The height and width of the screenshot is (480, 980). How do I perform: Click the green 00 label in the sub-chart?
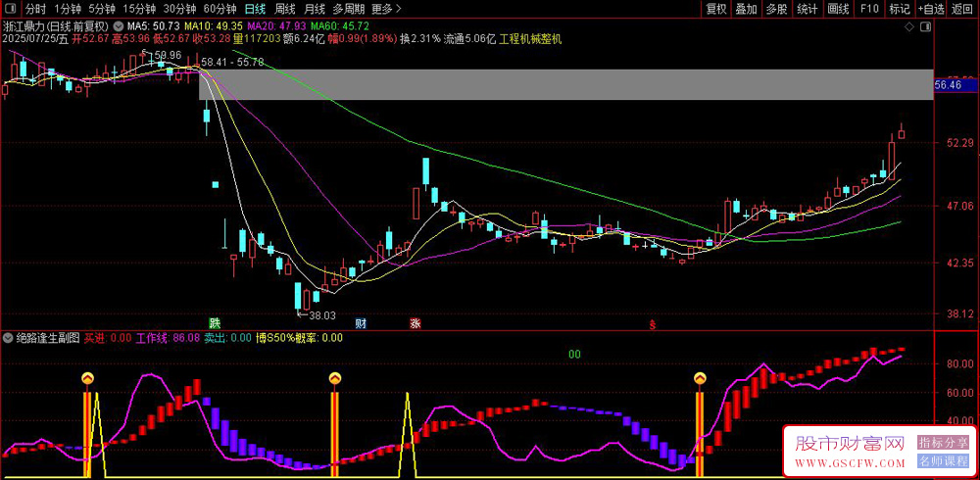[x=574, y=355]
